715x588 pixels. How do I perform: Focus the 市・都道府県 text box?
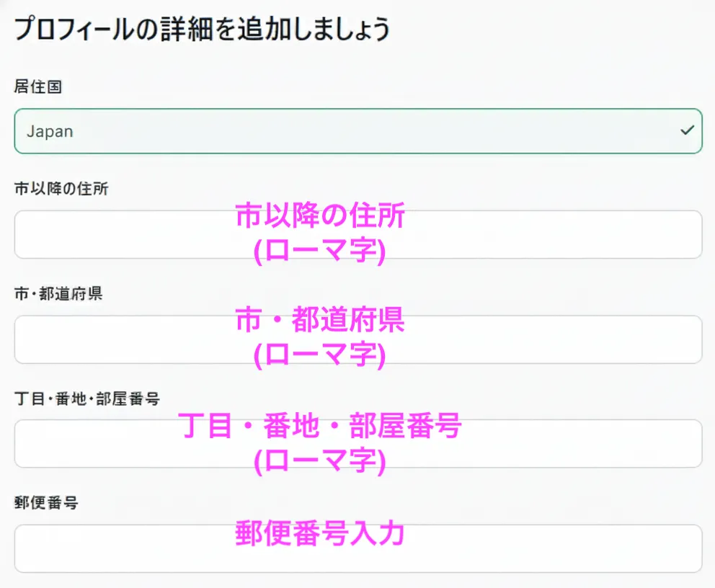[x=123, y=339]
